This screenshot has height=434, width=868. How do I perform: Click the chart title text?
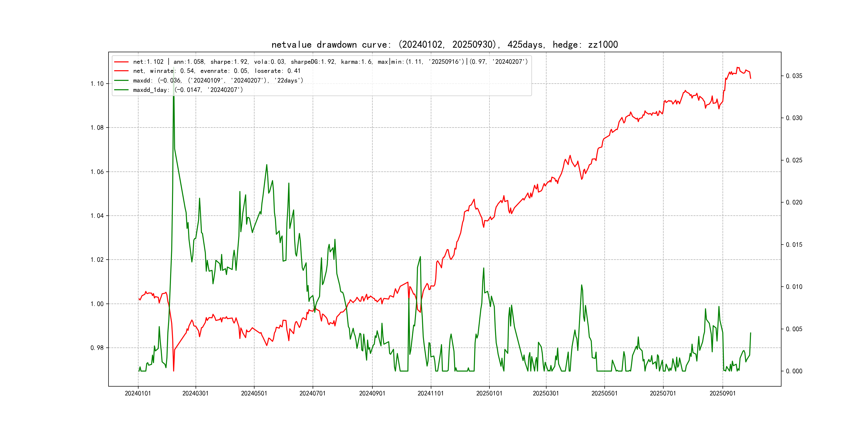444,44
